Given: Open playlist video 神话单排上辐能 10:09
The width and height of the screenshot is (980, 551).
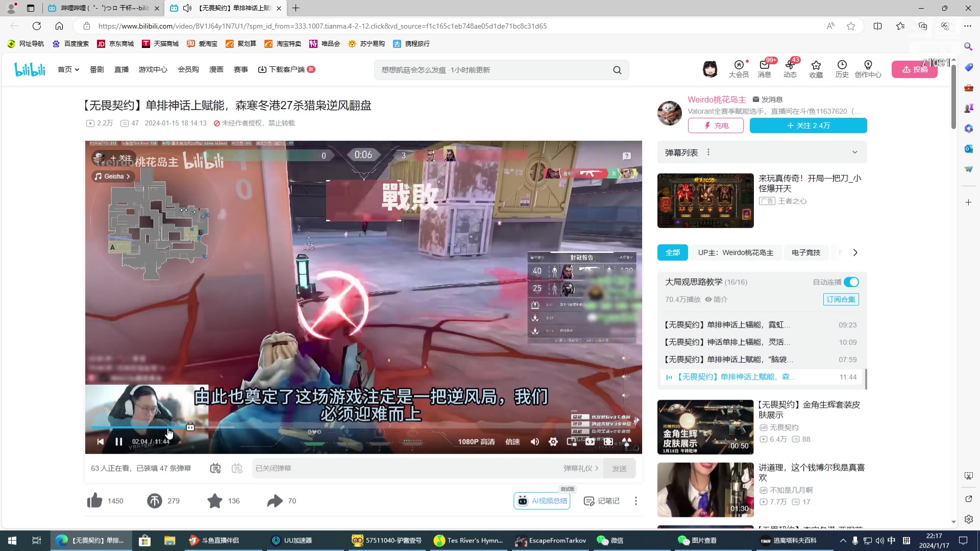Looking at the screenshot, I should pos(761,342).
